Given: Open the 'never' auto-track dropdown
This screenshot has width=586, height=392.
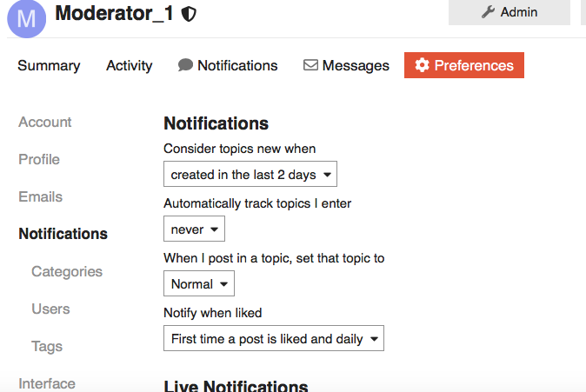Looking at the screenshot, I should click(195, 229).
